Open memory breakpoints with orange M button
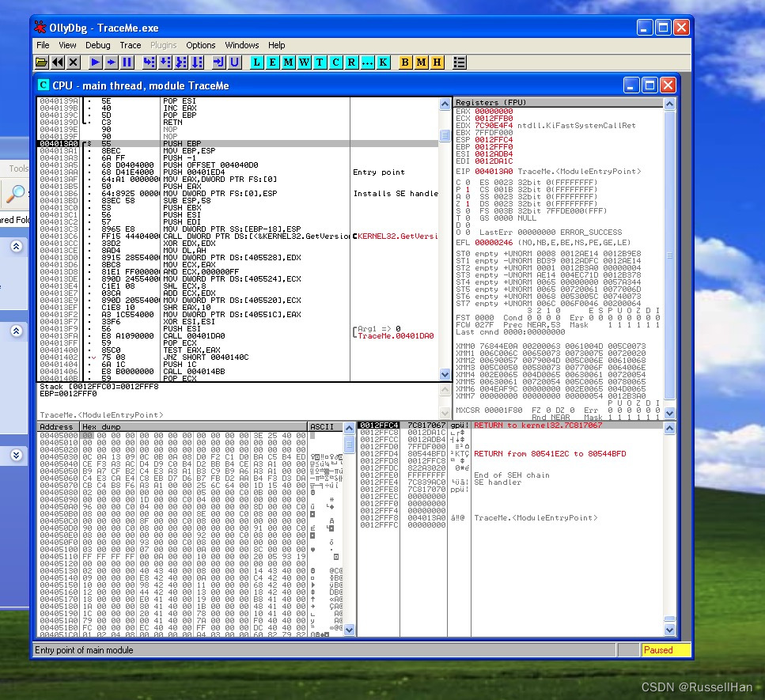The width and height of the screenshot is (765, 700). 421,62
